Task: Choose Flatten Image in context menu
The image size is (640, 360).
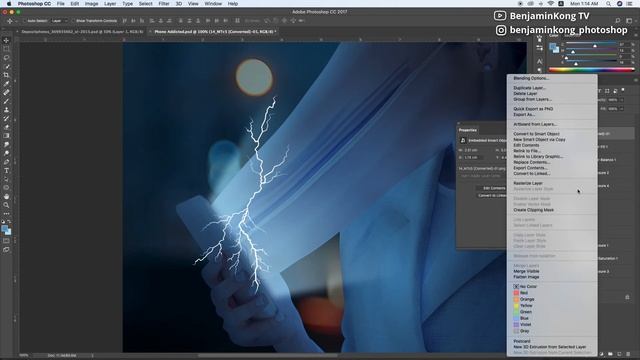Action: coord(526,277)
